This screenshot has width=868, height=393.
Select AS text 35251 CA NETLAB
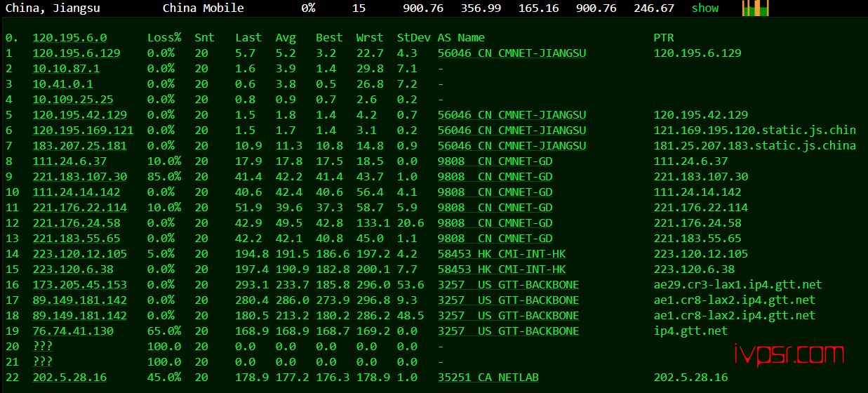(488, 378)
